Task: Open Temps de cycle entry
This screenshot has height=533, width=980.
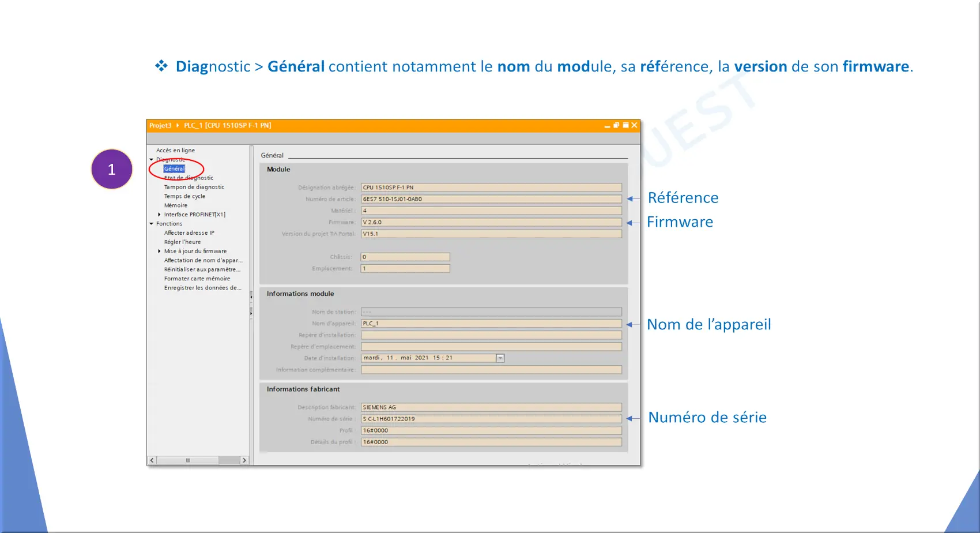Action: click(x=184, y=196)
